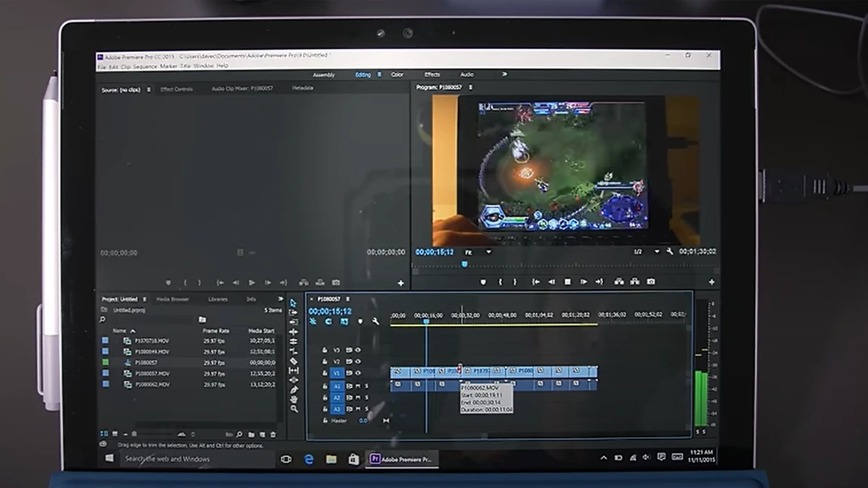Viewport: 868px width, 488px height.
Task: Select the Track Select Forward tool
Action: point(294,312)
